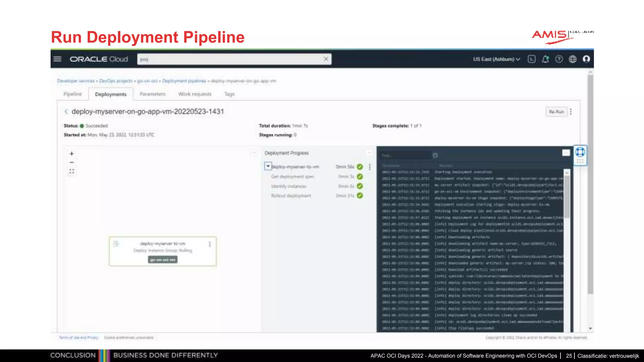Go to Developer services breadcrumb
This screenshot has width=644, height=362.
(x=76, y=81)
